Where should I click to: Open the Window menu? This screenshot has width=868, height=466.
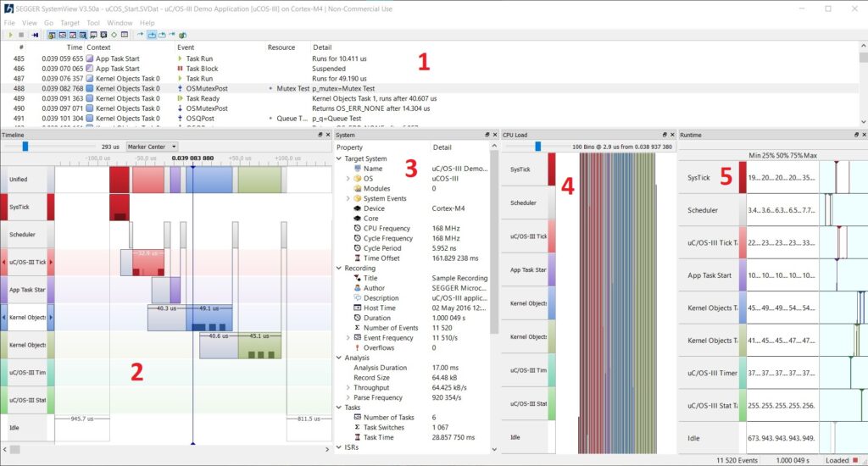click(120, 23)
